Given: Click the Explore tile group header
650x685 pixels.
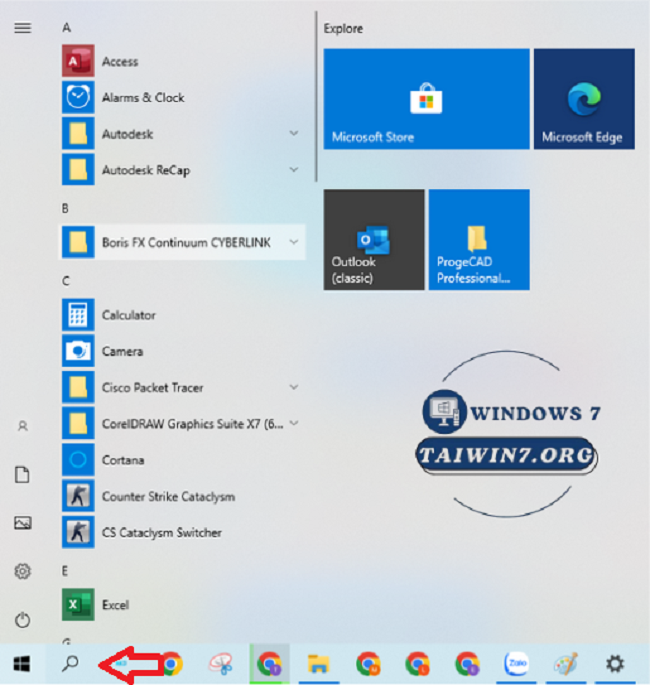Looking at the screenshot, I should 343,29.
